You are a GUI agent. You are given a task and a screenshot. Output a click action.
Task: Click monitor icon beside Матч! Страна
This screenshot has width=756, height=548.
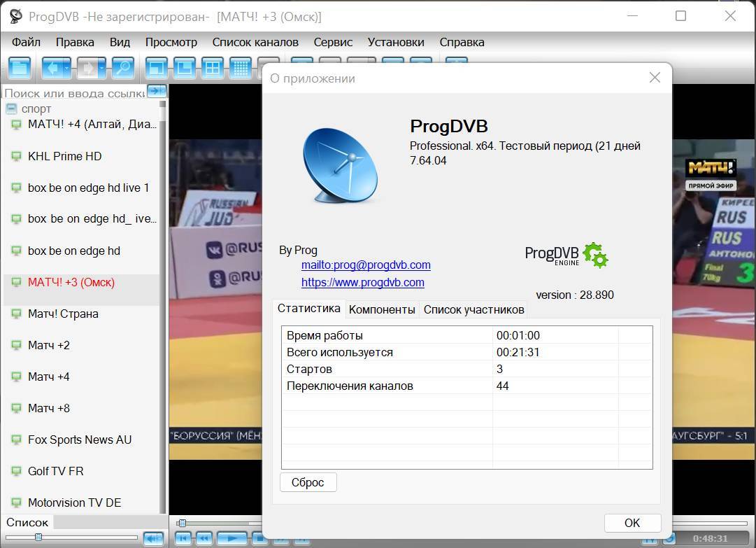(x=16, y=314)
